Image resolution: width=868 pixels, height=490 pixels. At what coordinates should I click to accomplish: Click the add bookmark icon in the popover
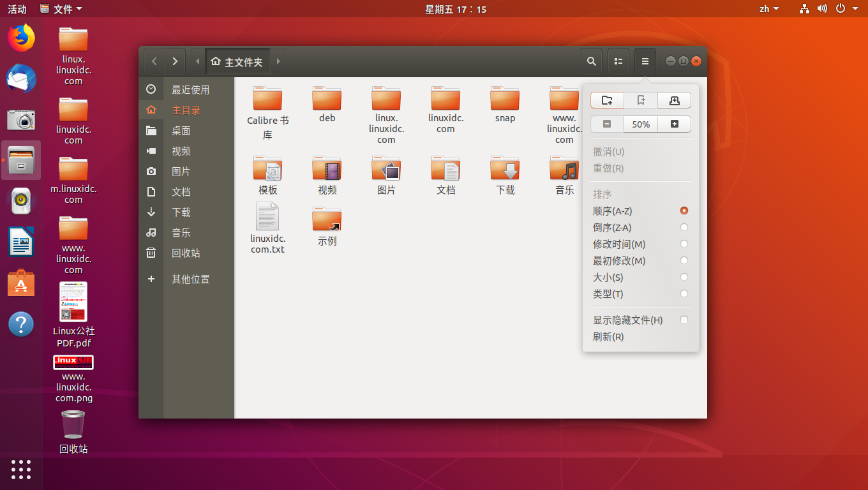coord(641,100)
